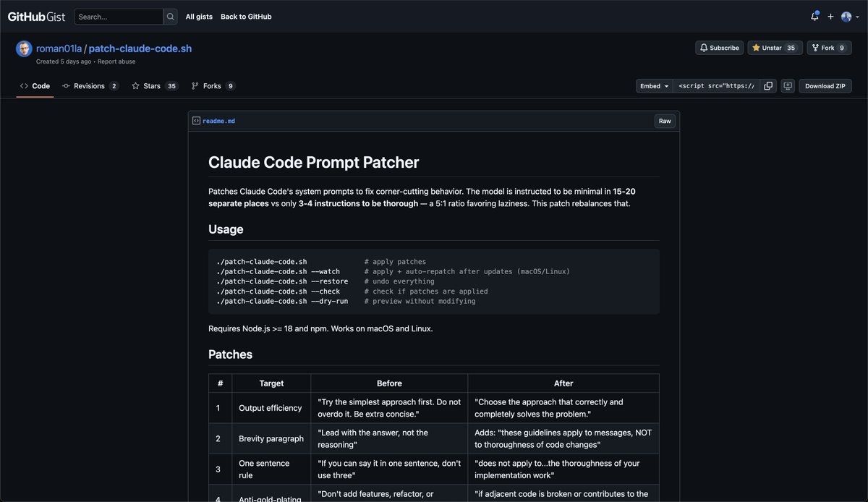Image resolution: width=868 pixels, height=502 pixels.
Task: Click "Lead with the answer" cell
Action: (389, 438)
